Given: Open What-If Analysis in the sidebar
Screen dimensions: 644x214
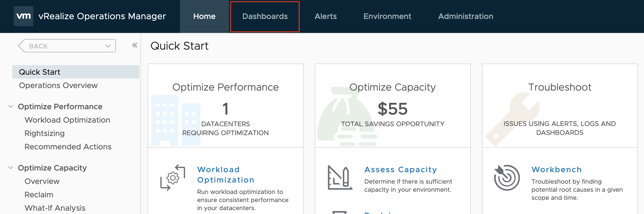Looking at the screenshot, I should (x=55, y=208).
